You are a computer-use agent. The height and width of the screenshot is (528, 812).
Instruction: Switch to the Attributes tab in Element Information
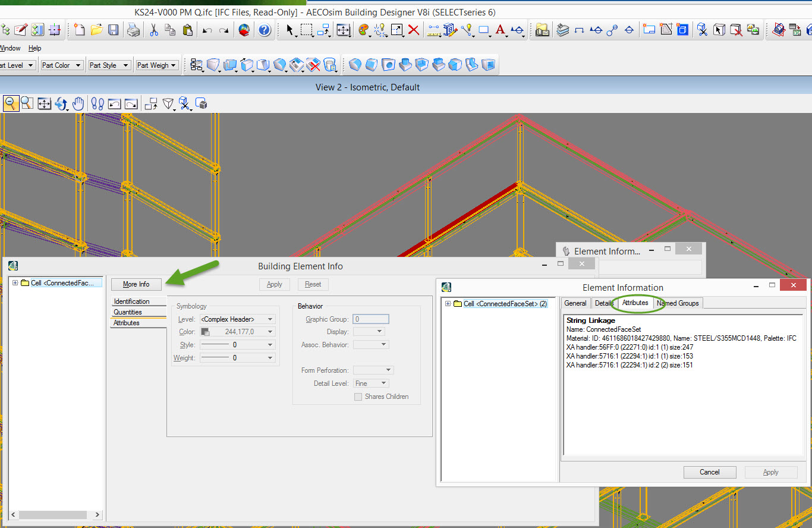pyautogui.click(x=635, y=303)
